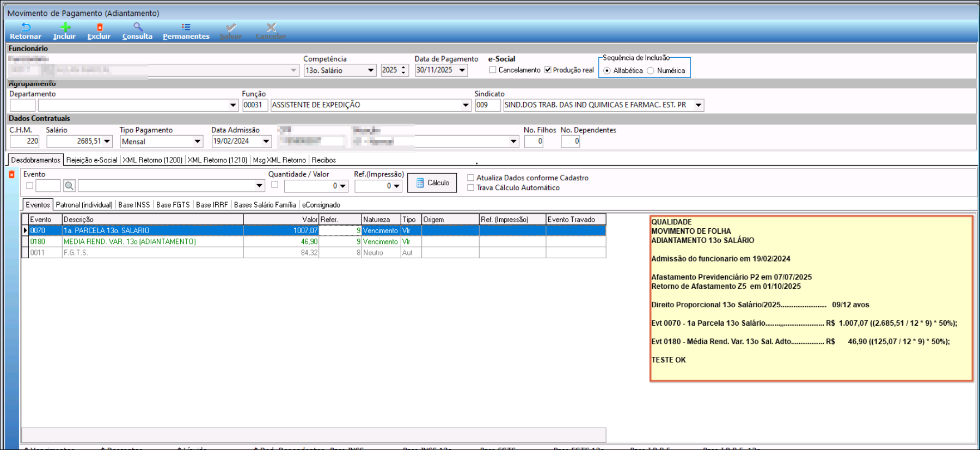This screenshot has width=980, height=450.
Task: Open the Consulta magnifier tool
Action: [x=138, y=27]
